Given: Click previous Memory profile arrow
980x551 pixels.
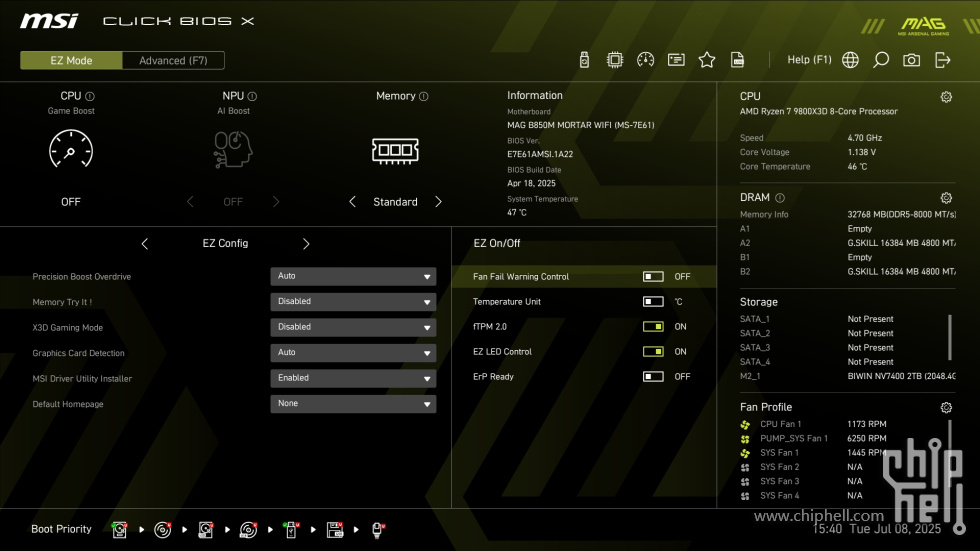Looking at the screenshot, I should (352, 202).
